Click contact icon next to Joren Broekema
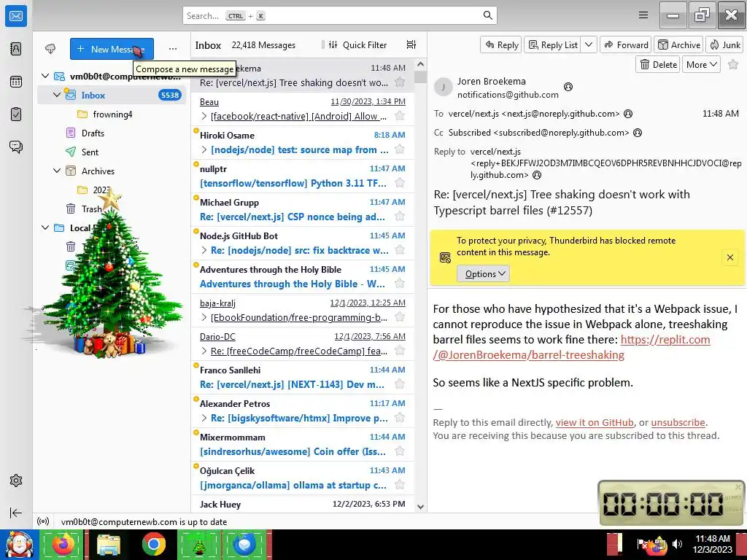 [568, 87]
